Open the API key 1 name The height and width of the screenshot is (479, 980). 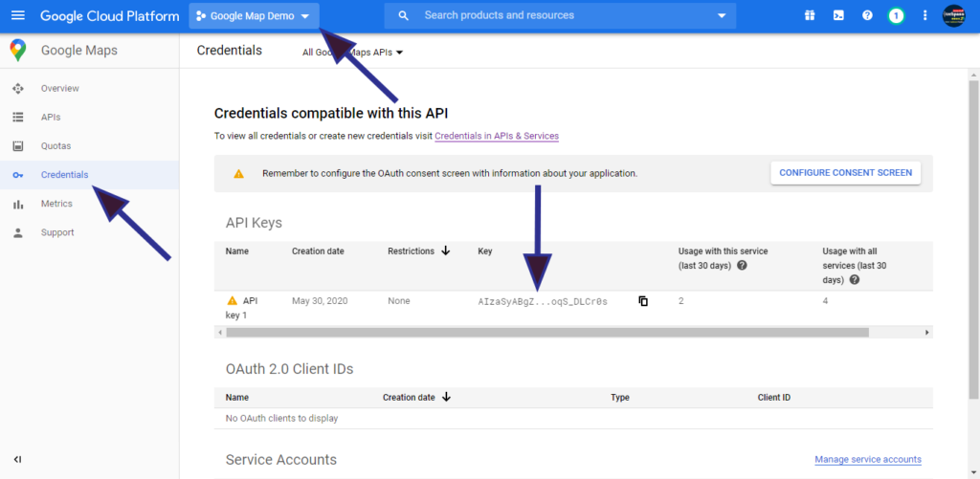[242, 308]
